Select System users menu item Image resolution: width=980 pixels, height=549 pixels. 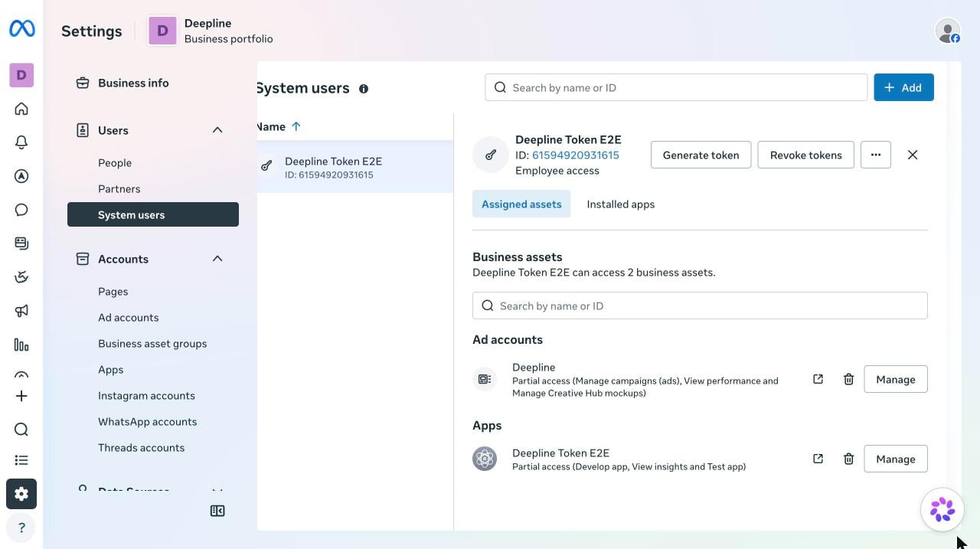pyautogui.click(x=153, y=215)
